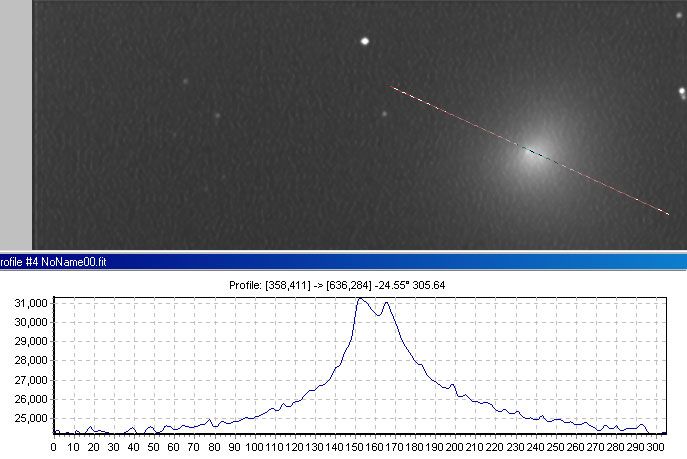Click the bright star at top of image
This screenshot has height=459, width=687.
click(365, 41)
